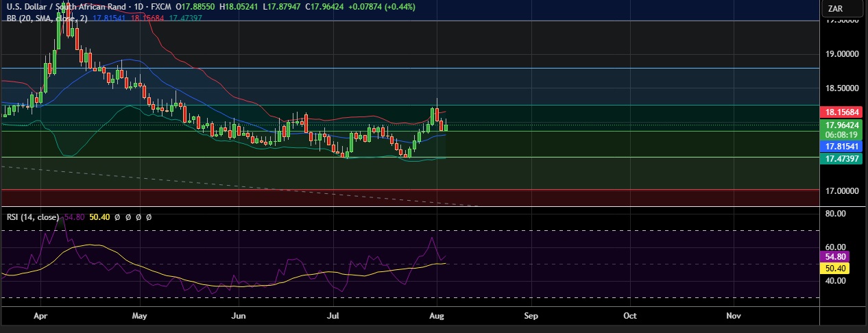Screen dimensions: 868x333
Task: Click the FXCM data source label
Action: [162, 7]
